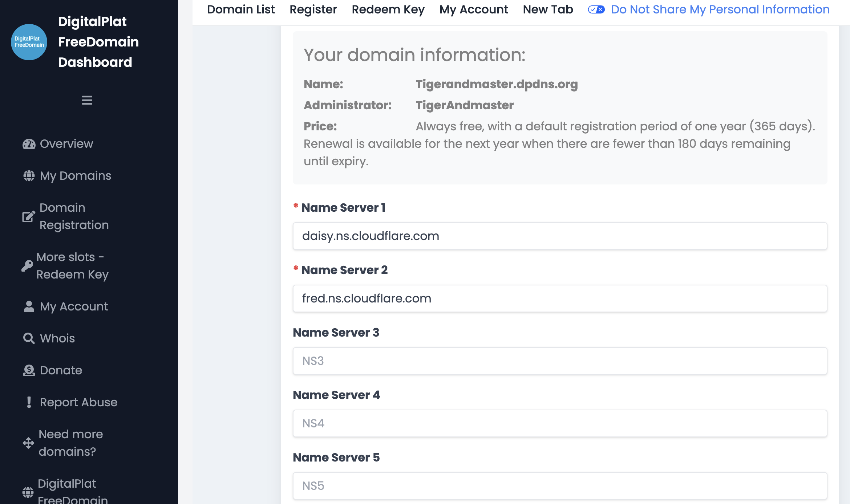Click the Domain Registration edit pencil icon
850x504 pixels.
pos(28,216)
